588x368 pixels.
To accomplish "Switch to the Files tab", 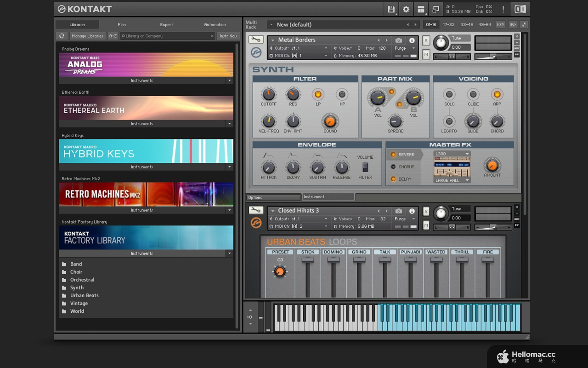I will click(x=122, y=24).
